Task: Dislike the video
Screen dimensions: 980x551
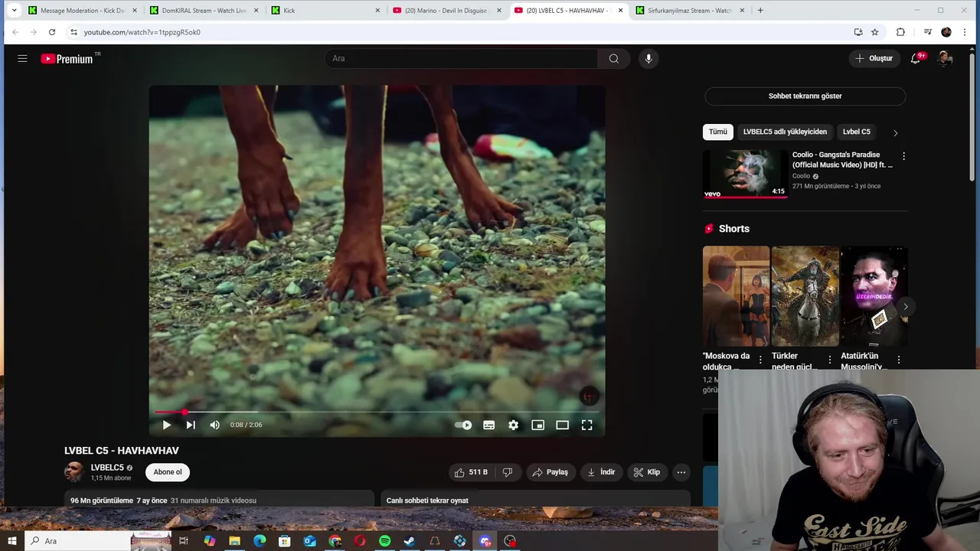Action: 508,472
